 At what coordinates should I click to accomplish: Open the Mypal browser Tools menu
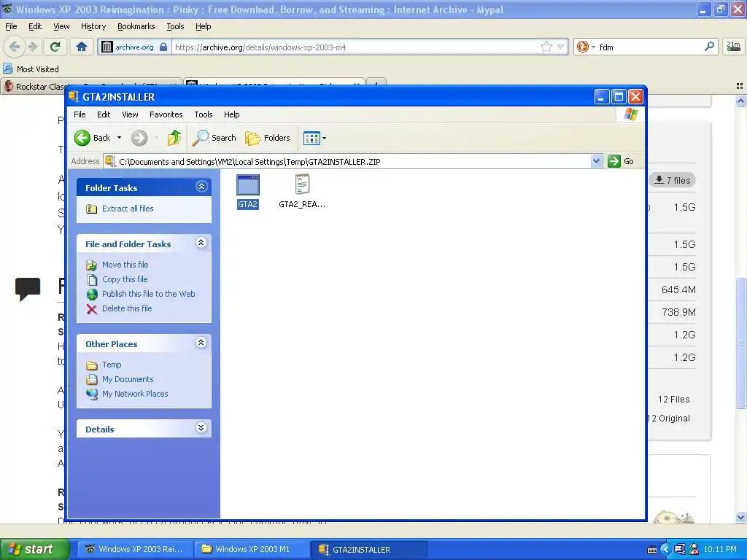coord(175,27)
